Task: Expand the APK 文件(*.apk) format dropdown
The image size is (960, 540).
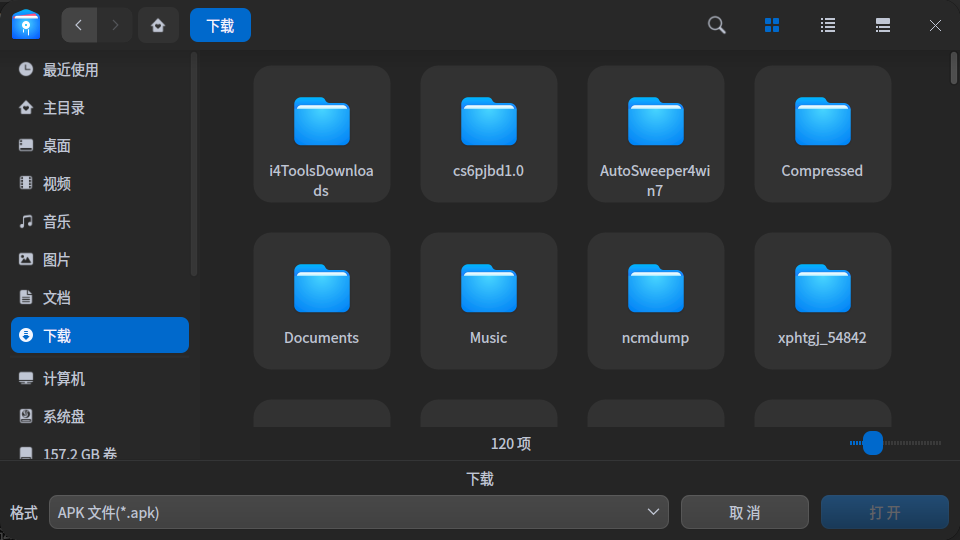Action: 359,512
